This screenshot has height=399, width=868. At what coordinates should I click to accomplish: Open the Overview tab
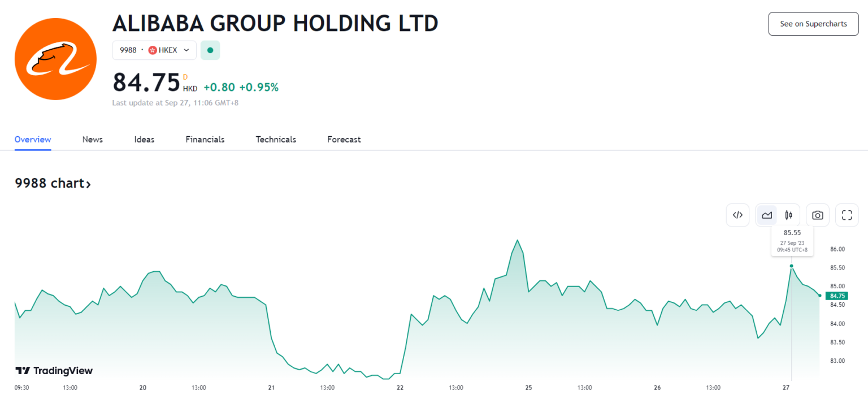pos(33,139)
